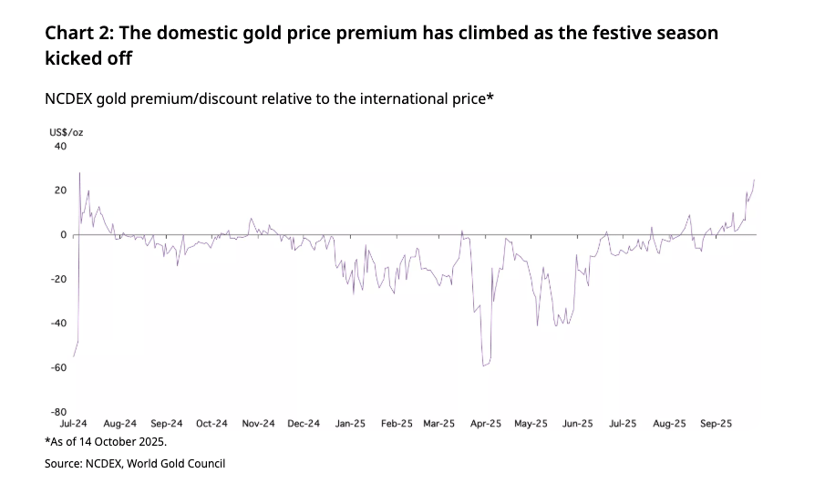Click the "As of 14 October 2025" footnote
The width and height of the screenshot is (835, 504).
106,442
